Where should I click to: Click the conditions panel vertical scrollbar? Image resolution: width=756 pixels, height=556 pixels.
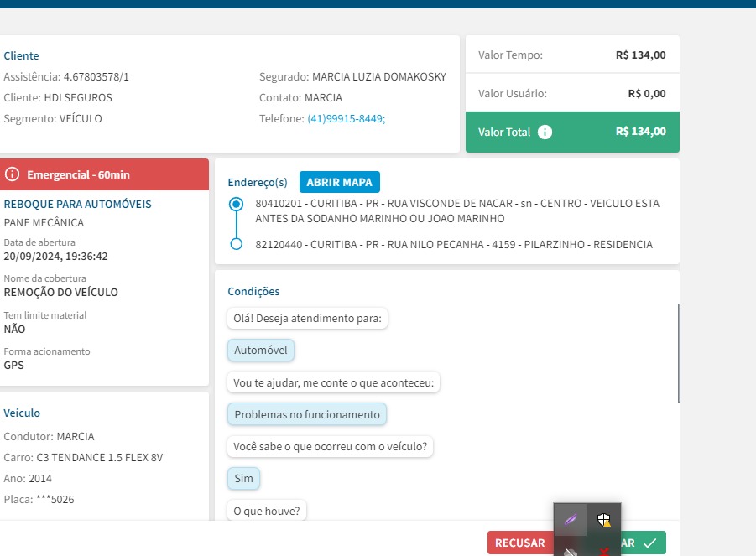pos(678,352)
